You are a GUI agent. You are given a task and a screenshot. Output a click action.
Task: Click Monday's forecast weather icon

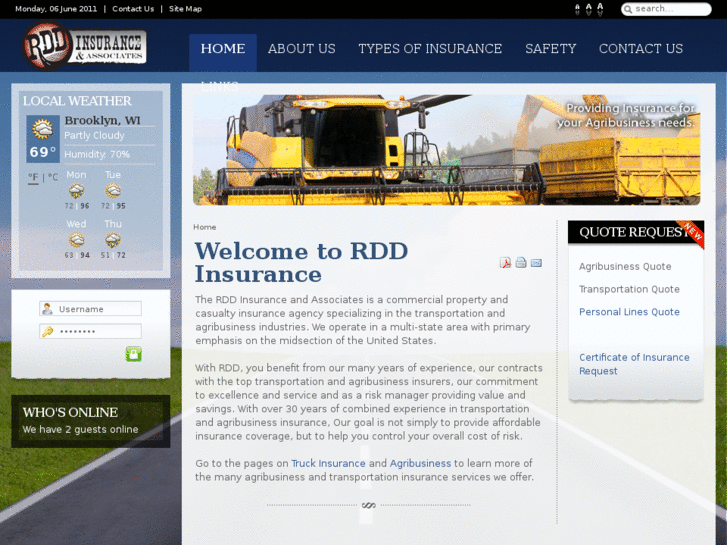pos(77,191)
